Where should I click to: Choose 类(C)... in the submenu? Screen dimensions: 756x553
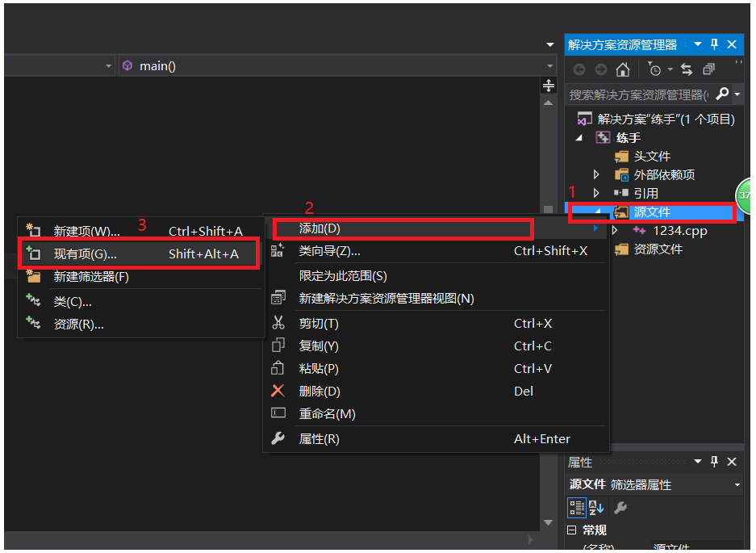click(x=141, y=302)
